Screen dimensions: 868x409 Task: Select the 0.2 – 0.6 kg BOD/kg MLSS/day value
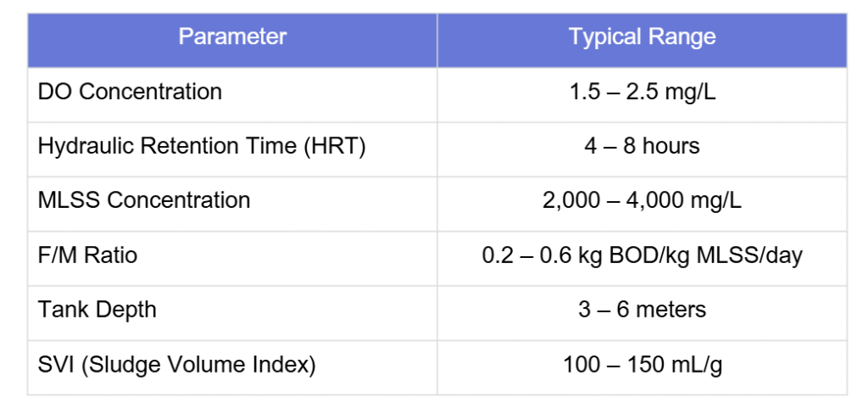(x=643, y=255)
